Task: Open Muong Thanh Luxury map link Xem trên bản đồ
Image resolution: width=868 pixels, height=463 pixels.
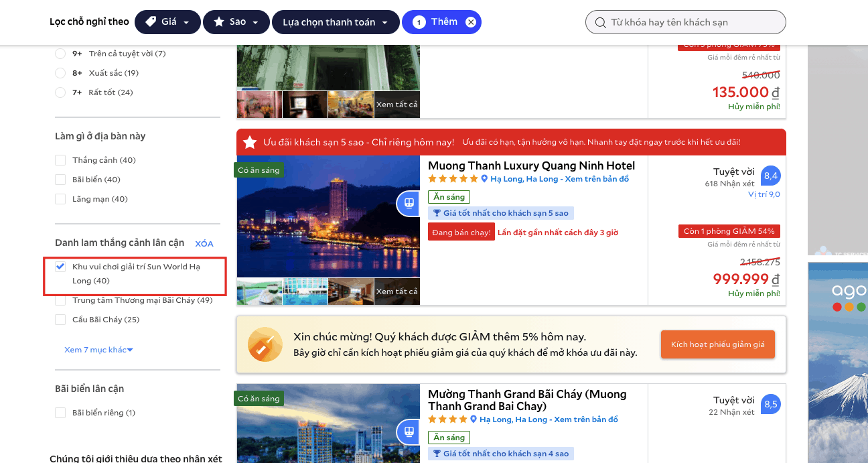Action: click(597, 179)
